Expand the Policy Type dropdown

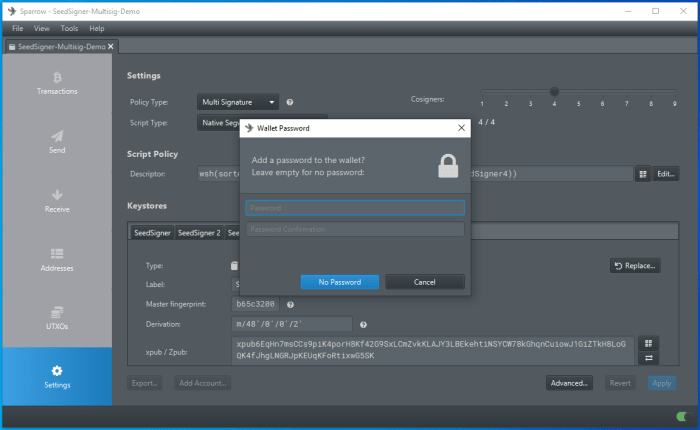pos(237,102)
